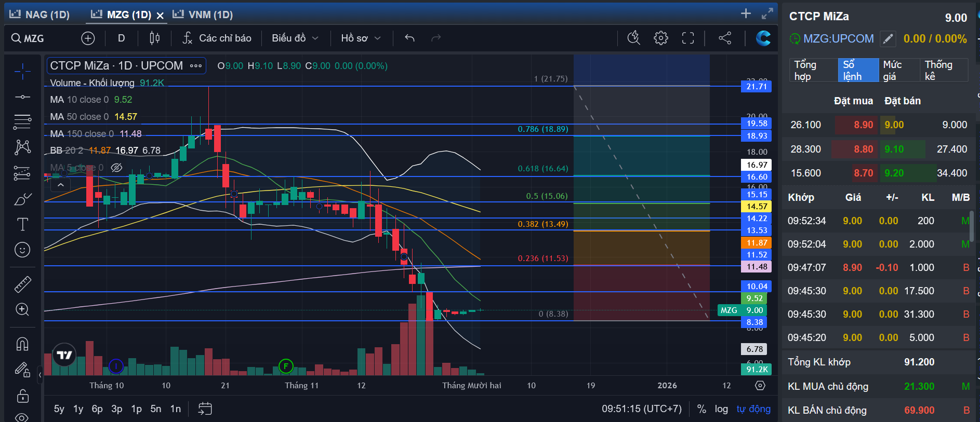
Task: Set chart range to 1p
Action: click(x=137, y=409)
